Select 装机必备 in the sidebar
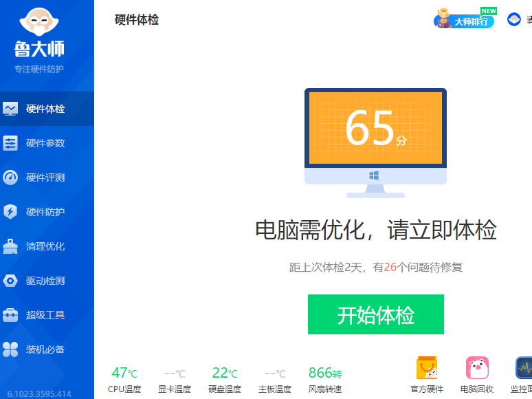Viewport: 532px width, 399px height. 47,349
